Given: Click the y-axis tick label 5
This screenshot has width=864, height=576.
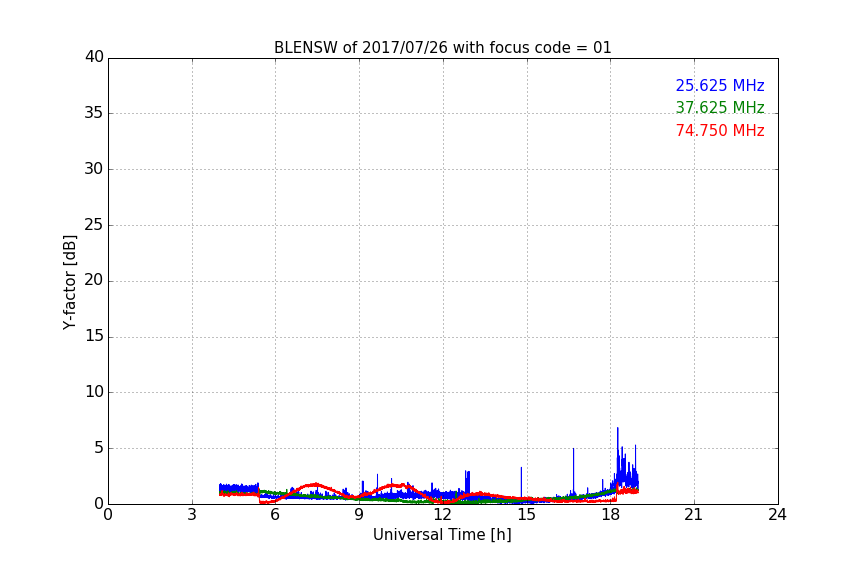Looking at the screenshot, I should 99,448.
